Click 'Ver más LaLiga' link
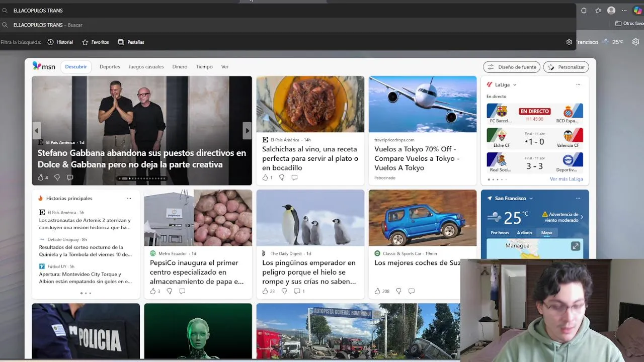This screenshot has height=362, width=644. pyautogui.click(x=566, y=179)
